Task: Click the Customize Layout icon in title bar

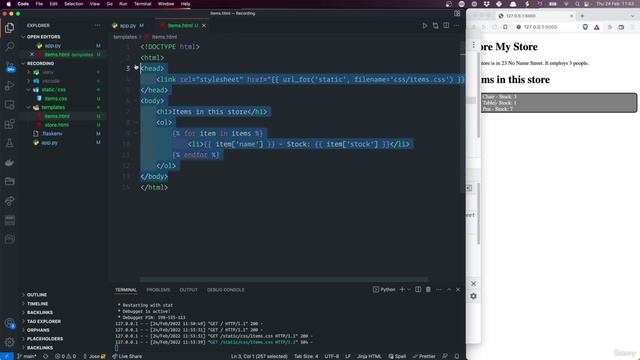Action: (x=457, y=13)
